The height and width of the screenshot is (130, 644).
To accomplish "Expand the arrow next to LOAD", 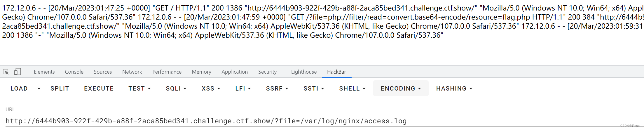I will click(x=39, y=89).
